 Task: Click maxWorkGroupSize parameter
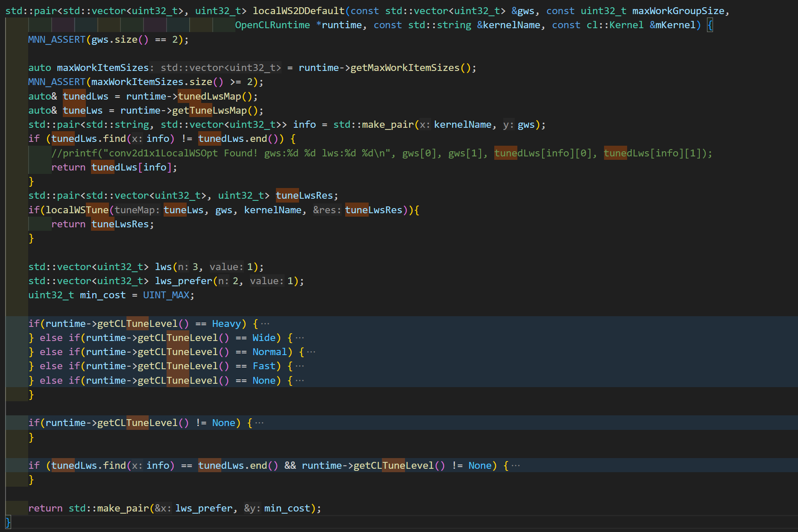[x=678, y=11]
